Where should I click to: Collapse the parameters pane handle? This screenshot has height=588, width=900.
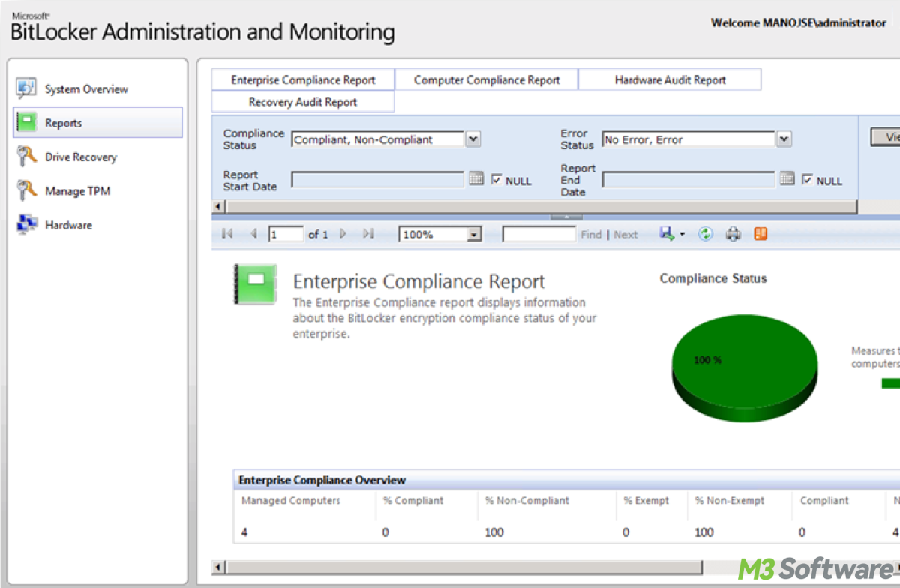(567, 217)
